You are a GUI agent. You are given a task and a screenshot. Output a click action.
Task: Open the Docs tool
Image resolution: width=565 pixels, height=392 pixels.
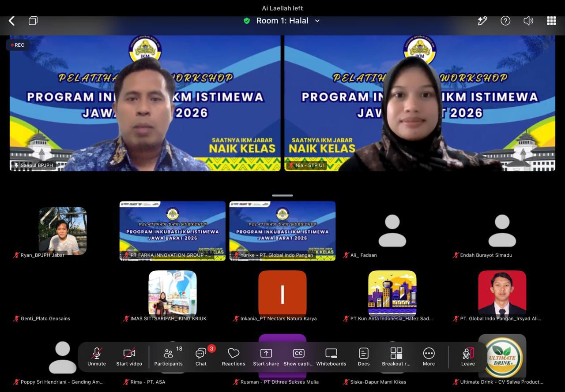tap(364, 357)
